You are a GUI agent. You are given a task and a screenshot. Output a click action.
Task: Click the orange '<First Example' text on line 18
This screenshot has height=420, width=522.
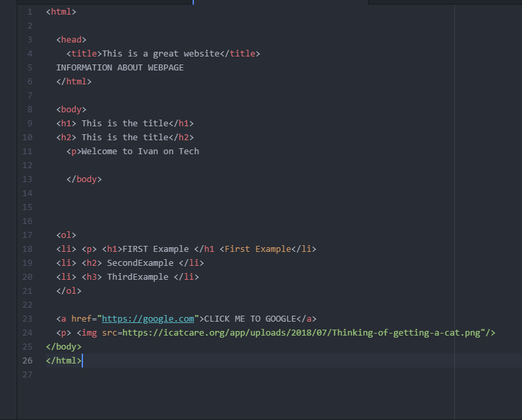(x=255, y=249)
